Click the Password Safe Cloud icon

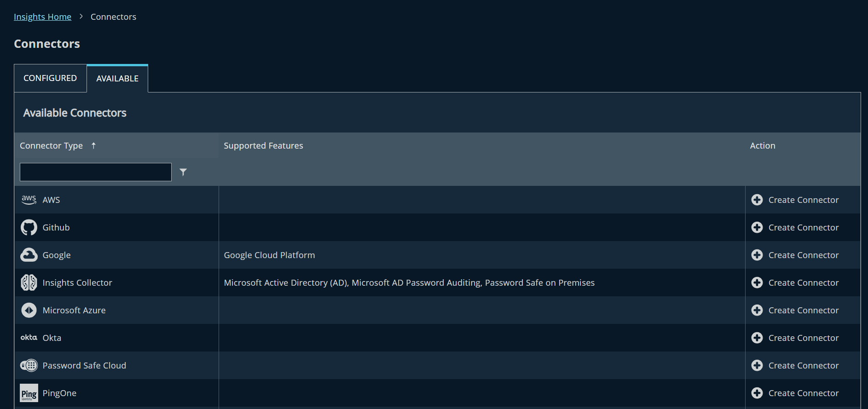(x=29, y=365)
